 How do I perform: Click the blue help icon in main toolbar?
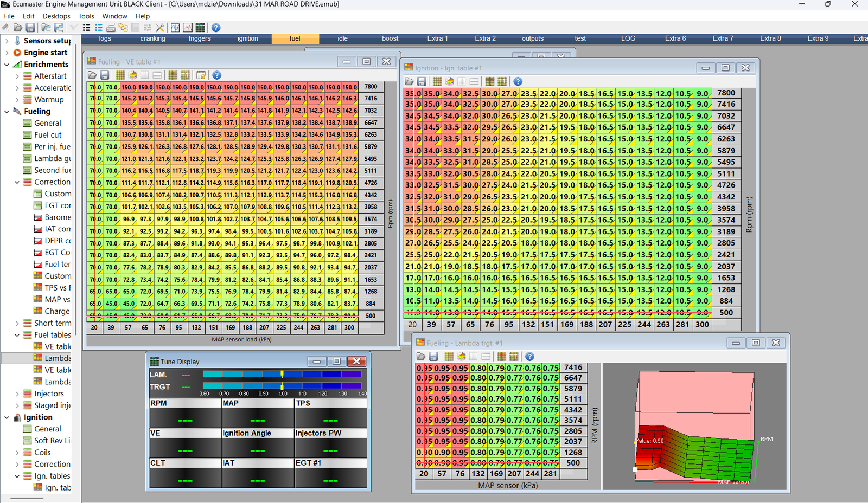tap(216, 28)
